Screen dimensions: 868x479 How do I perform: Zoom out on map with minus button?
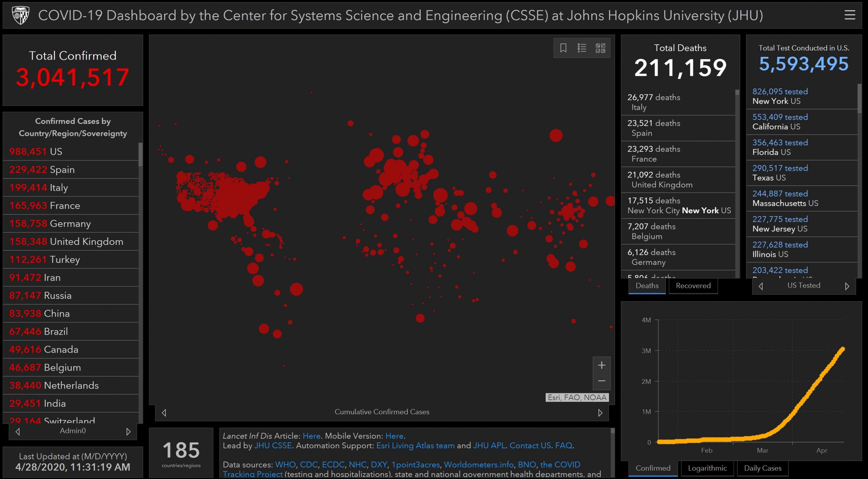click(x=601, y=381)
